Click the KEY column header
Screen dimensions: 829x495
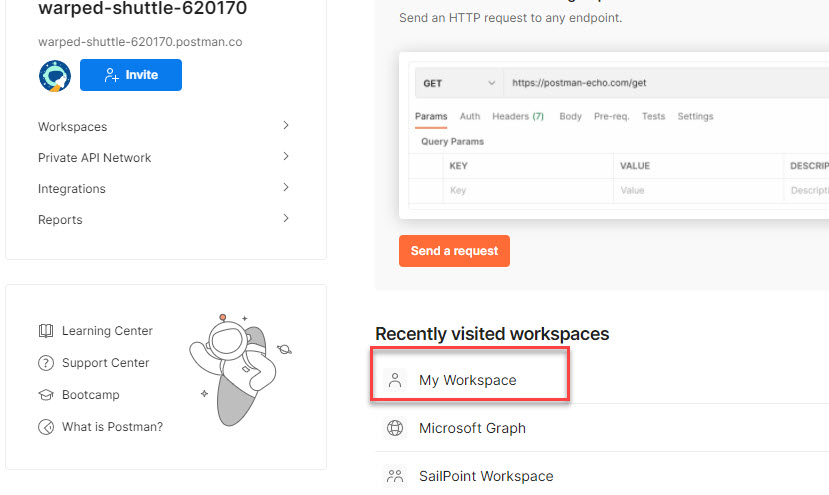point(458,166)
